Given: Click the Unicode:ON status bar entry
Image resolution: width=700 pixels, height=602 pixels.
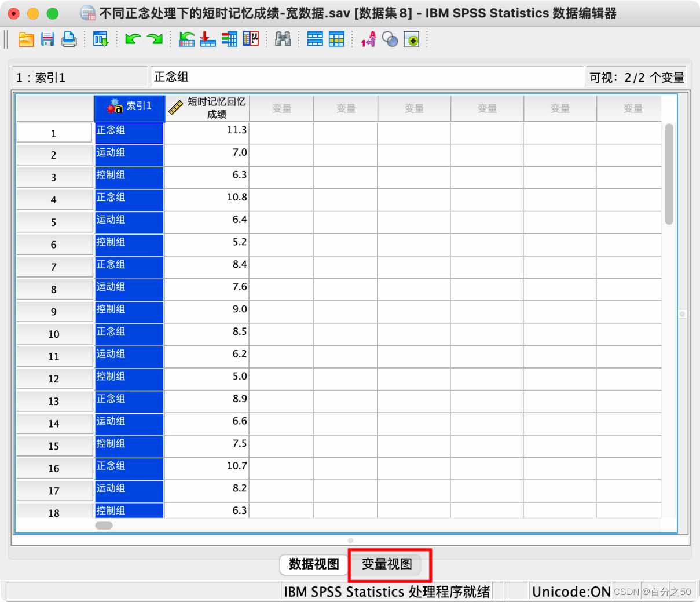Looking at the screenshot, I should point(571,592).
